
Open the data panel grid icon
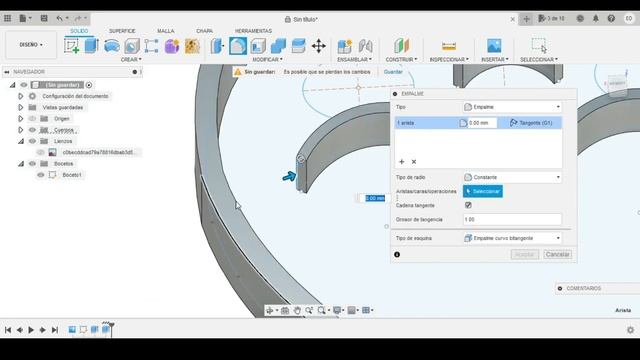7,18
